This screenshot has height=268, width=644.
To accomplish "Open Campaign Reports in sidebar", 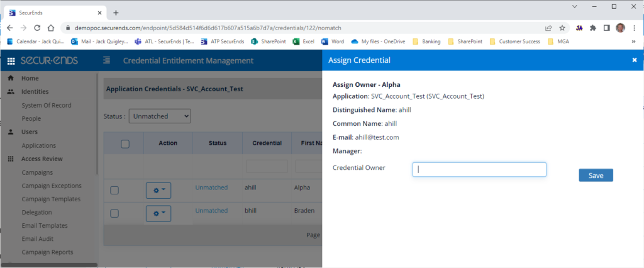I will tap(47, 252).
